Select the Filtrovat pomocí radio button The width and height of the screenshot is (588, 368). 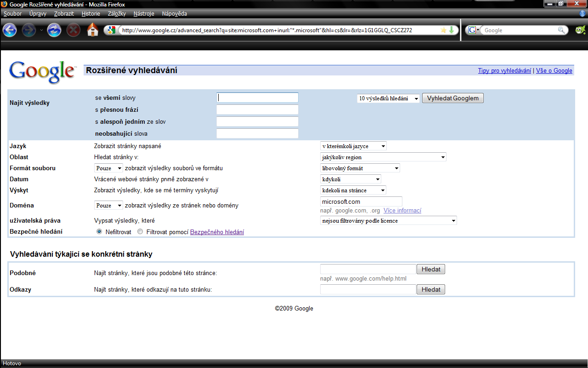pos(140,232)
